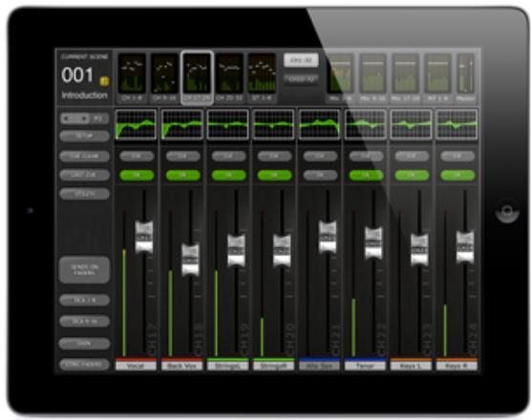Select the ST 1-8 meter bank

coord(262,77)
